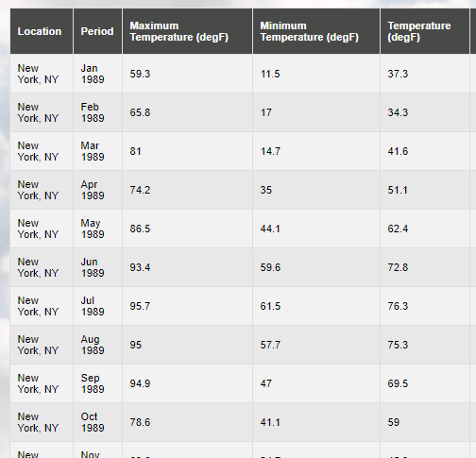
Task: Select temperature value 62.4 for May
Action: [398, 229]
